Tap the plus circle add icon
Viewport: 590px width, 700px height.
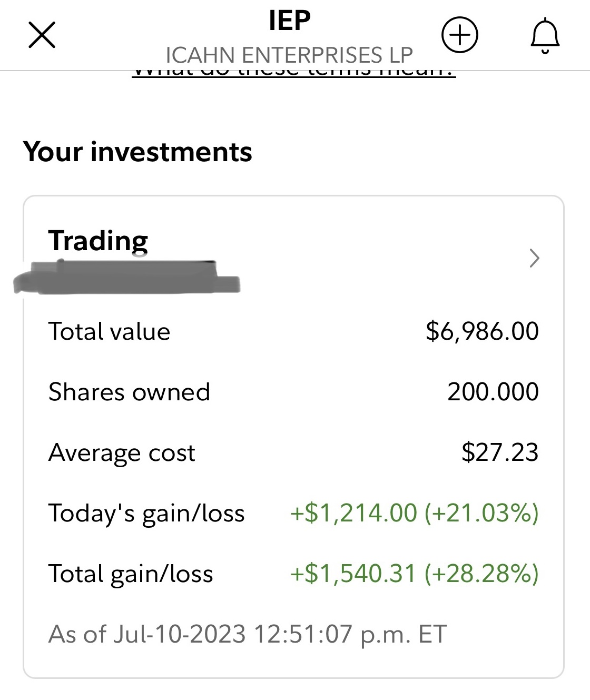click(x=459, y=35)
